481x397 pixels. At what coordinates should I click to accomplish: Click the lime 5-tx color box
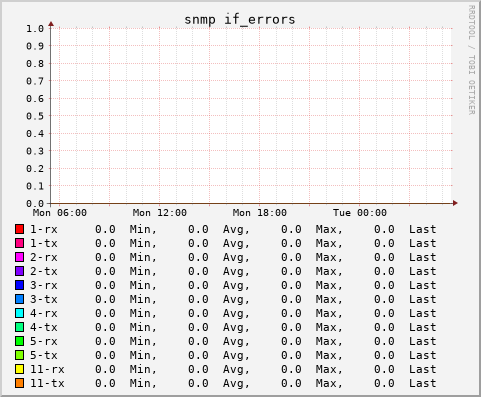[x=19, y=355]
